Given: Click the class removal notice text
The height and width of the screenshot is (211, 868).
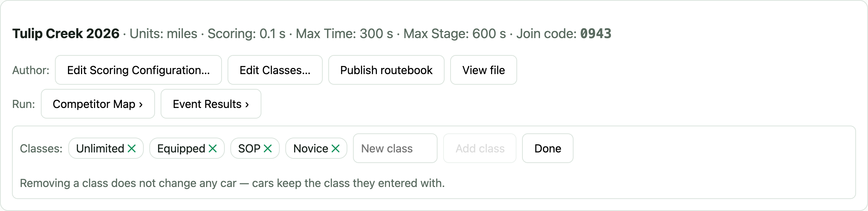Looking at the screenshot, I should tap(232, 183).
